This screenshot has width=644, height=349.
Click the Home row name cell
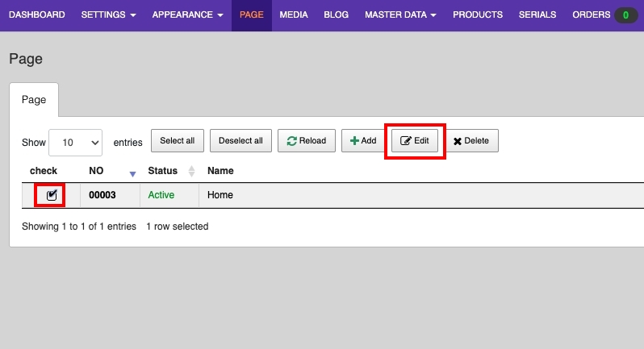220,195
